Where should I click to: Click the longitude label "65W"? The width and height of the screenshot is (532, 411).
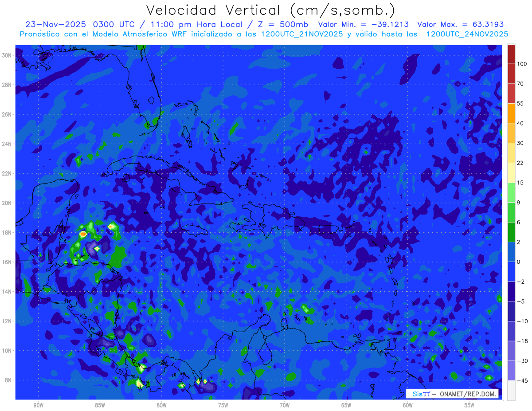tap(346, 406)
